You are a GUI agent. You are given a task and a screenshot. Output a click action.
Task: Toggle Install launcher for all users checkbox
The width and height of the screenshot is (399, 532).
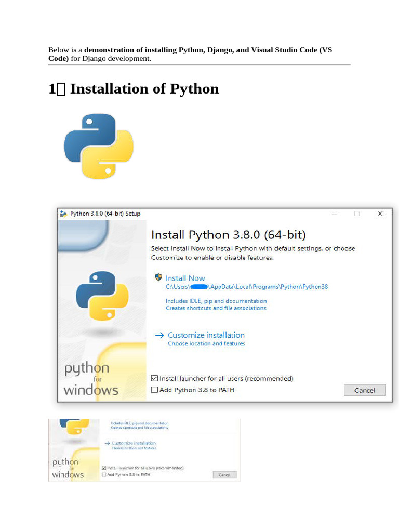tap(154, 378)
